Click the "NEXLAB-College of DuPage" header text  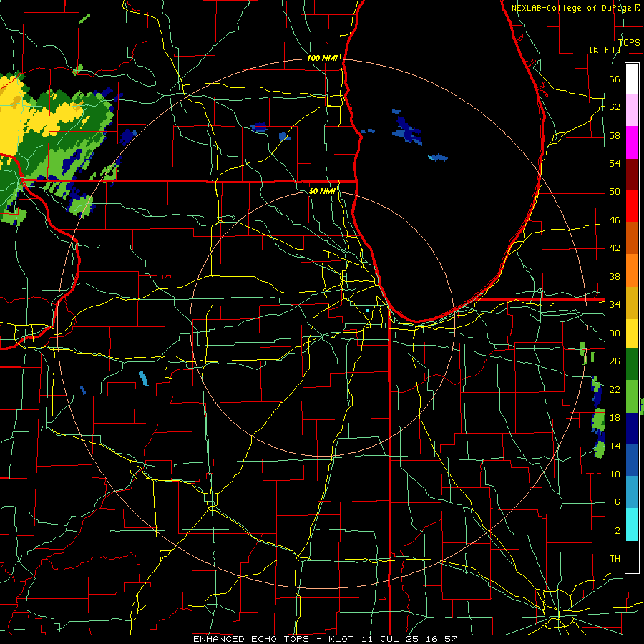pos(571,8)
